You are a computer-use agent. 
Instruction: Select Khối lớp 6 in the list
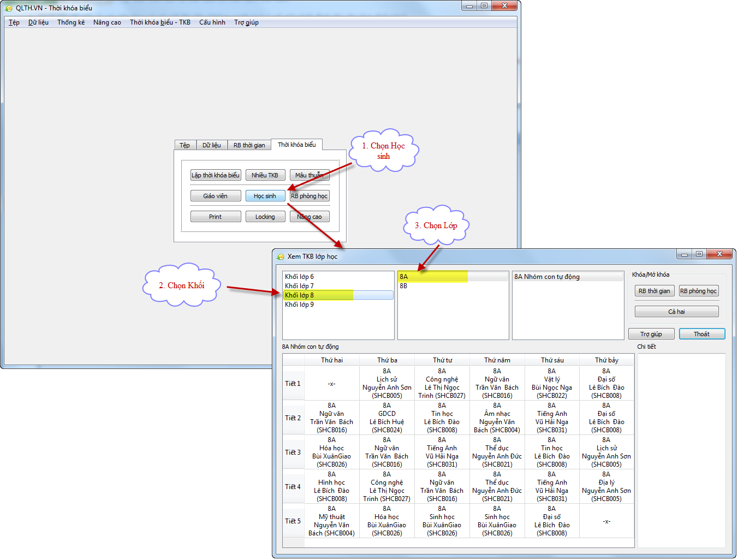[x=300, y=277]
